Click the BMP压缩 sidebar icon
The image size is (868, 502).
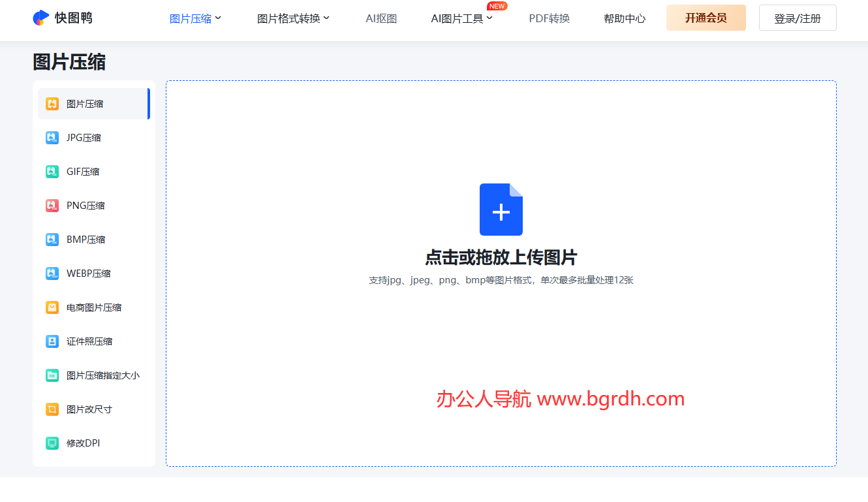pos(52,240)
